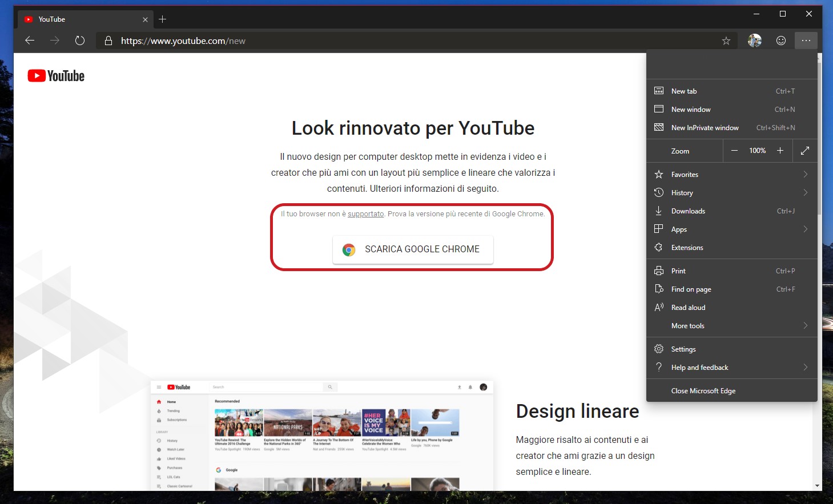
Task: Click the page vertical scrollbar down arrow
Action: coord(818,486)
